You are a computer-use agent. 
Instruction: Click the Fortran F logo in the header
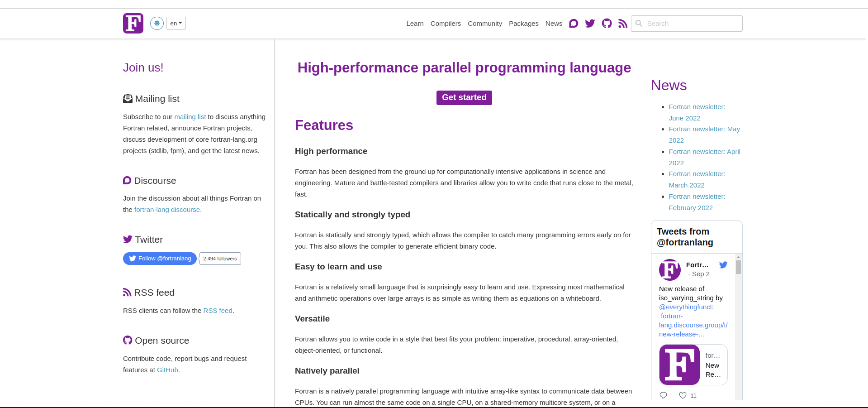(x=133, y=23)
